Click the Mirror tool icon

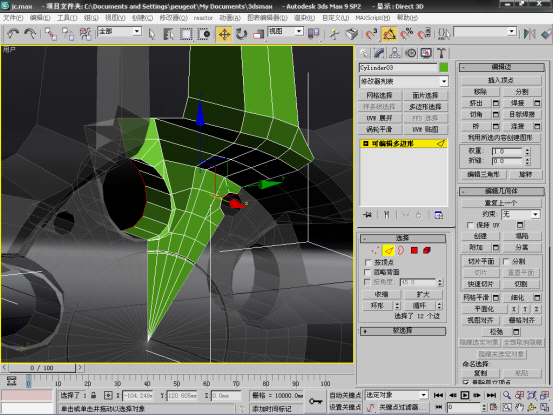click(x=529, y=34)
